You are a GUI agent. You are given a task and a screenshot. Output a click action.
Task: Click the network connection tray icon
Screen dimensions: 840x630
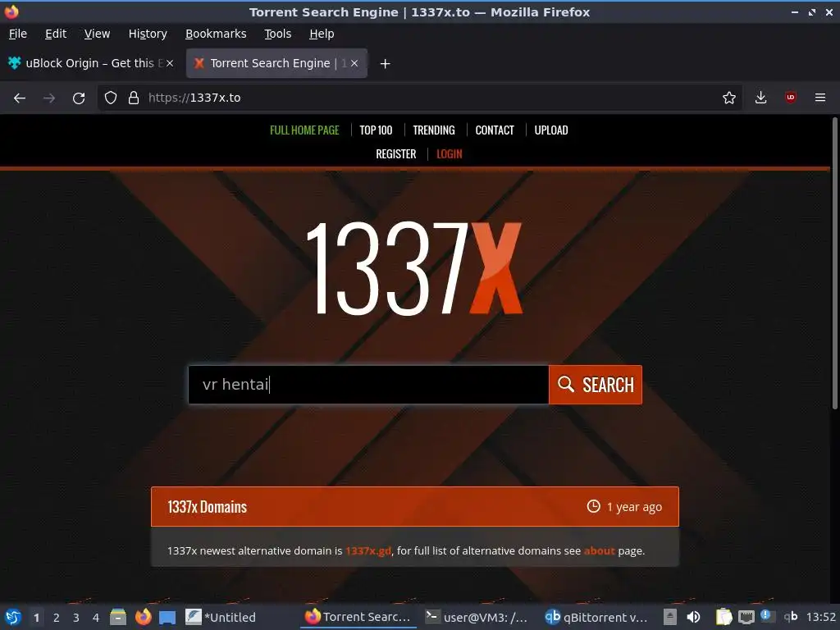(746, 618)
